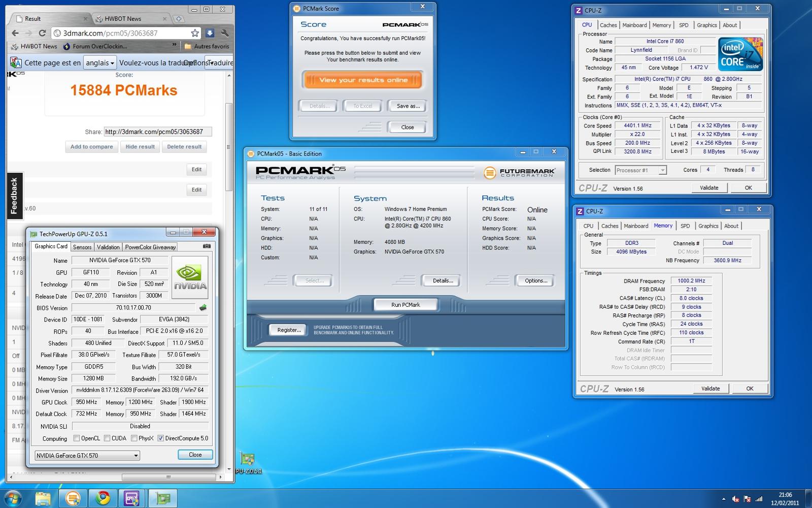812x508 pixels.
Task: Open Google Chrome from the taskbar
Action: (103, 498)
